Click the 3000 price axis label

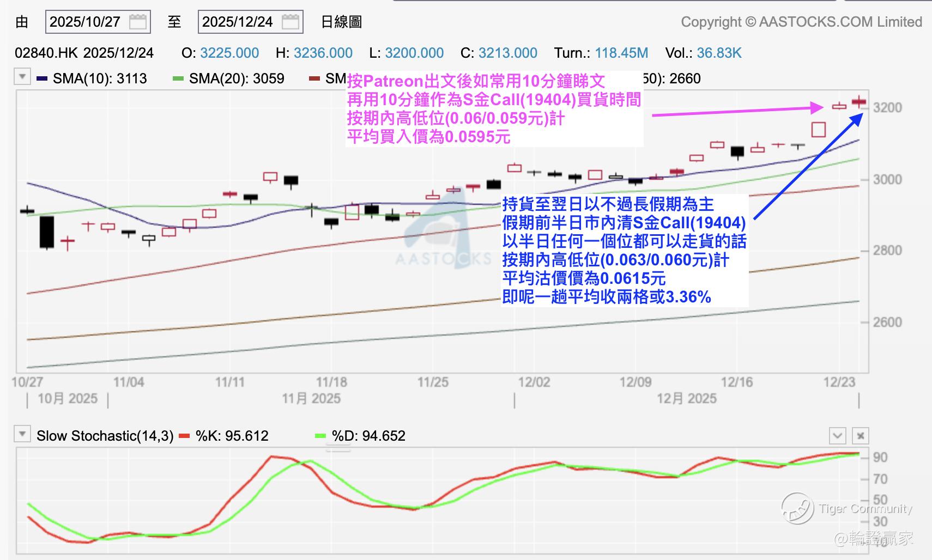[887, 180]
